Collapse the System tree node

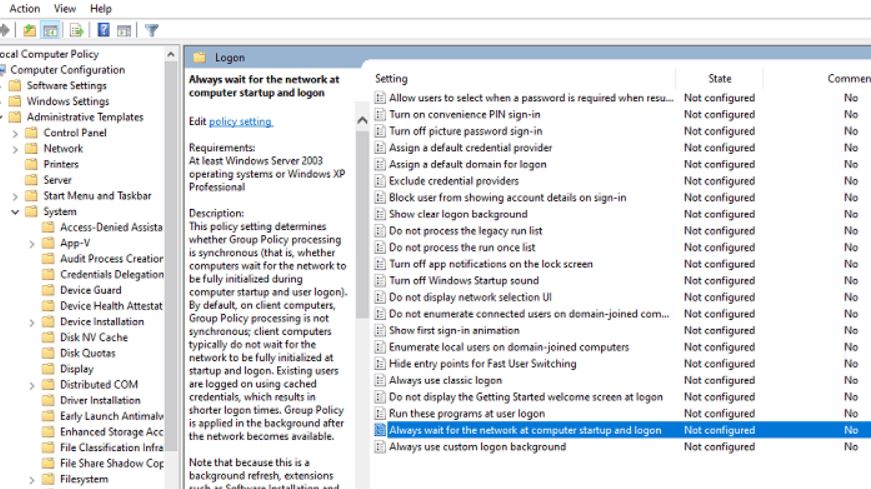click(x=15, y=212)
